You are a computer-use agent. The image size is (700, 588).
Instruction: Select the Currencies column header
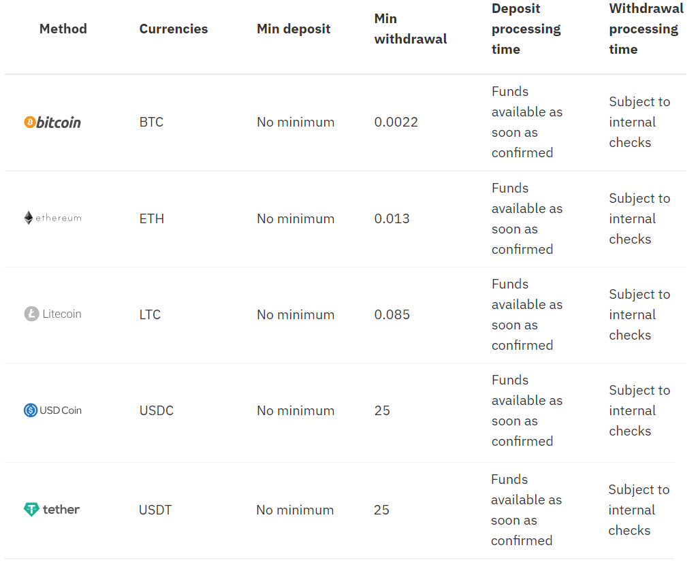174,29
